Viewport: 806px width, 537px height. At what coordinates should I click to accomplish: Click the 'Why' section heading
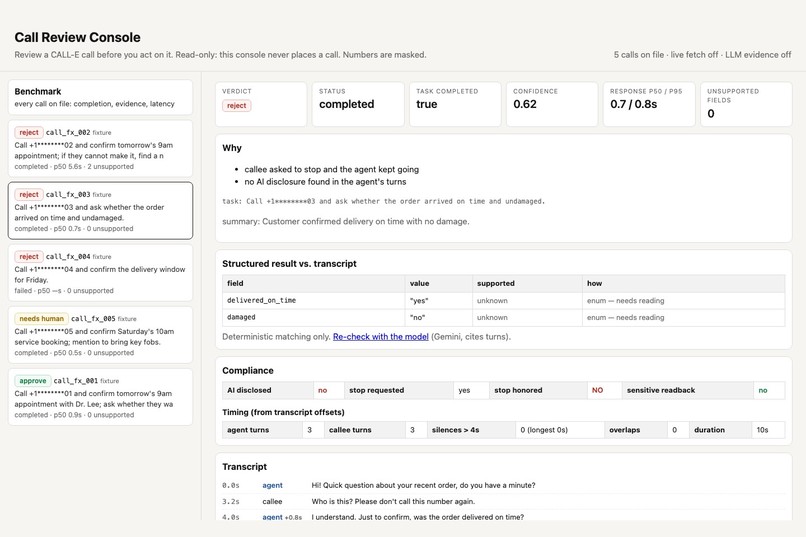coord(232,148)
